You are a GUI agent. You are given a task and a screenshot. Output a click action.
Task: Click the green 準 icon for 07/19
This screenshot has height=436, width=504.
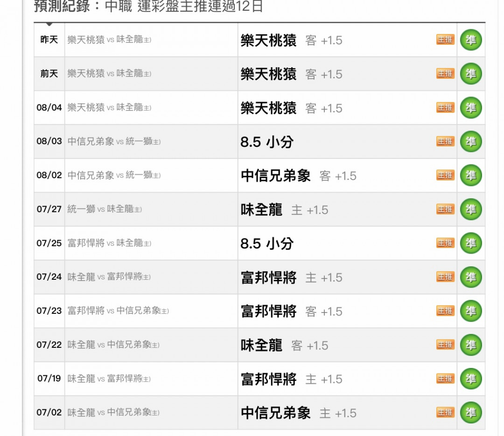pos(471,379)
